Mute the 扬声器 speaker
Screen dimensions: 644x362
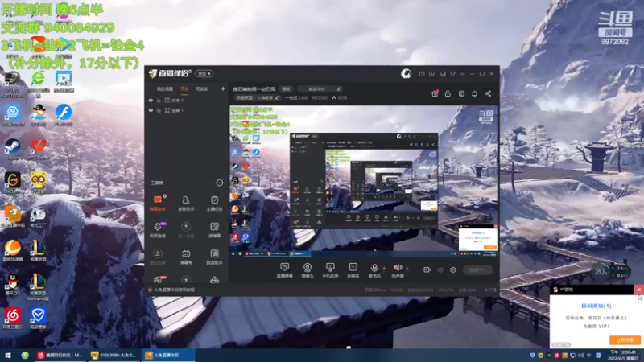pyautogui.click(x=398, y=270)
